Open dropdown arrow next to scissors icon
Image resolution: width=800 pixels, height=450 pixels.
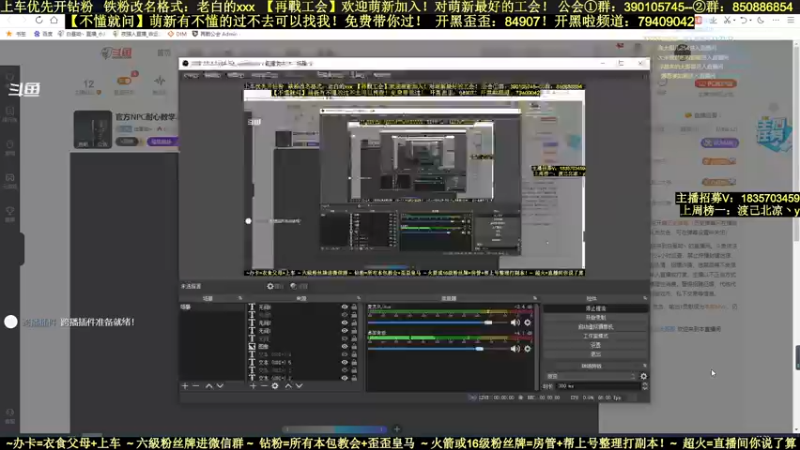click(x=734, y=20)
